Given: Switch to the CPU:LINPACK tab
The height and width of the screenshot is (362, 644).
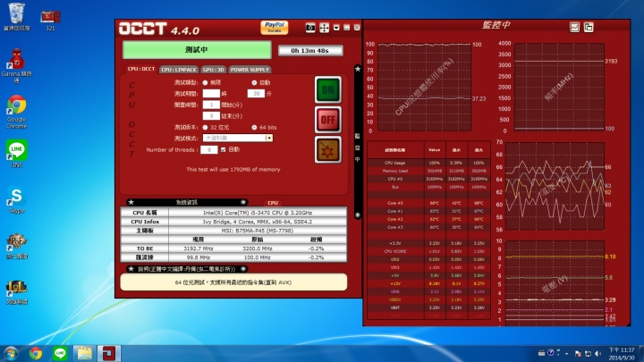Looking at the screenshot, I should tap(179, 70).
